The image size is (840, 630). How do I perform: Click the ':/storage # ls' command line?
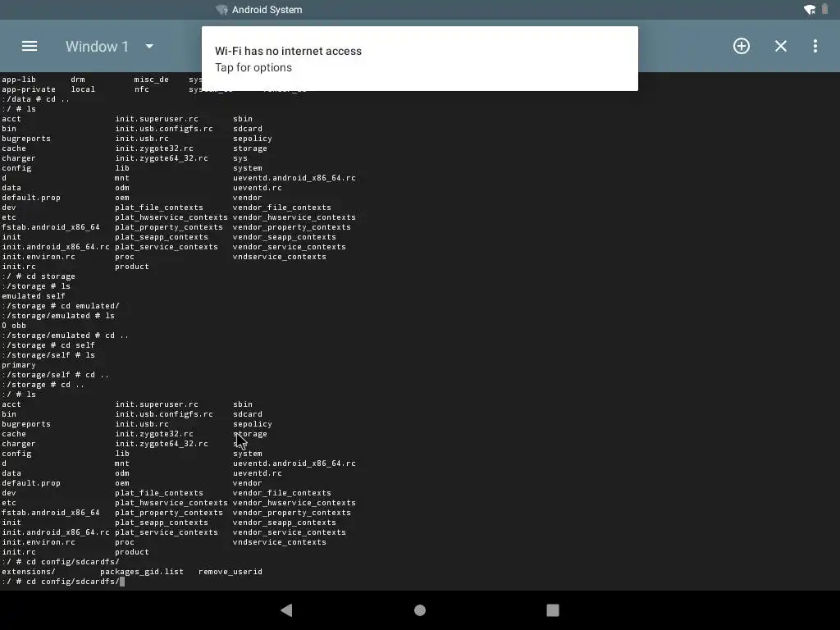pos(36,286)
